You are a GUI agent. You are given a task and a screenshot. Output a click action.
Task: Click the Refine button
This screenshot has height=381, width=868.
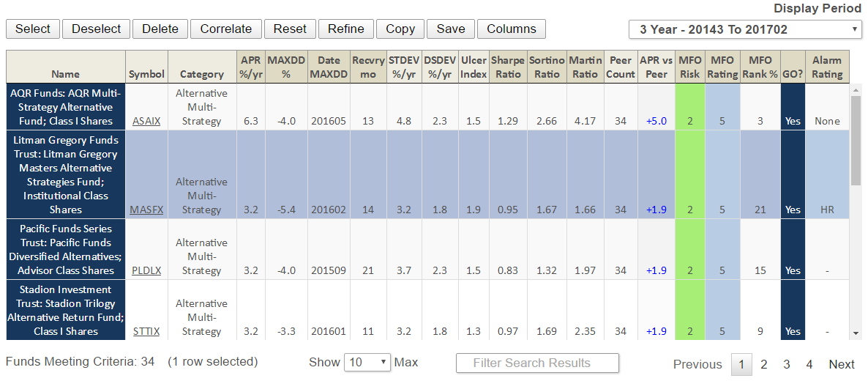coord(346,29)
